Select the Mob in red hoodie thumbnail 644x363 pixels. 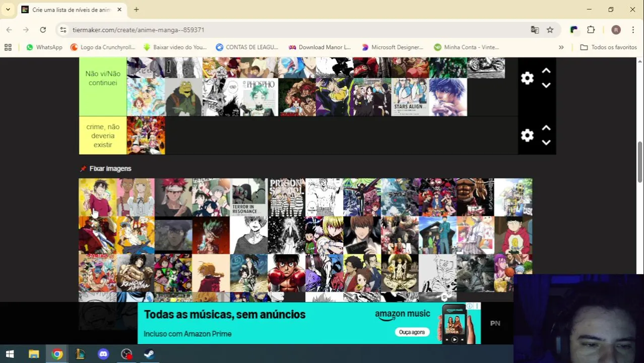point(513,235)
